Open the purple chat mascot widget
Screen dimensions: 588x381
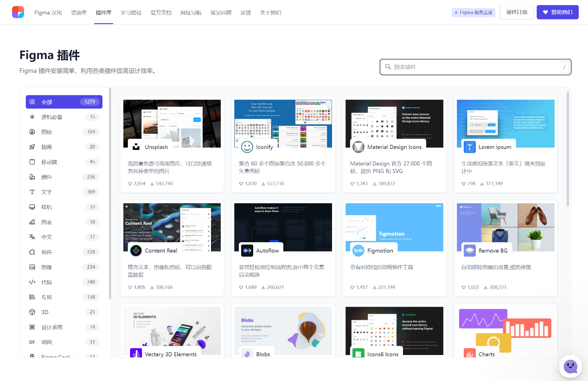point(570,367)
